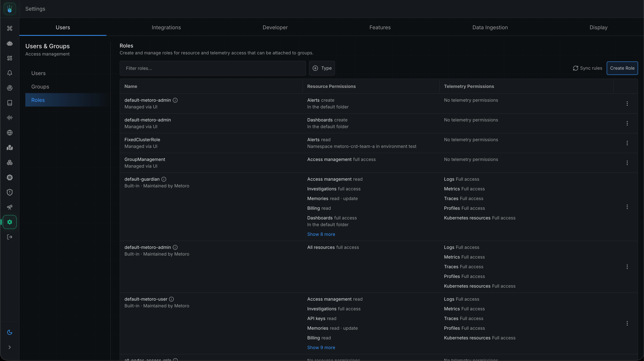The height and width of the screenshot is (361, 644).
Task: Click info icon beside built-in default-metoro-admin
Action: click(175, 247)
